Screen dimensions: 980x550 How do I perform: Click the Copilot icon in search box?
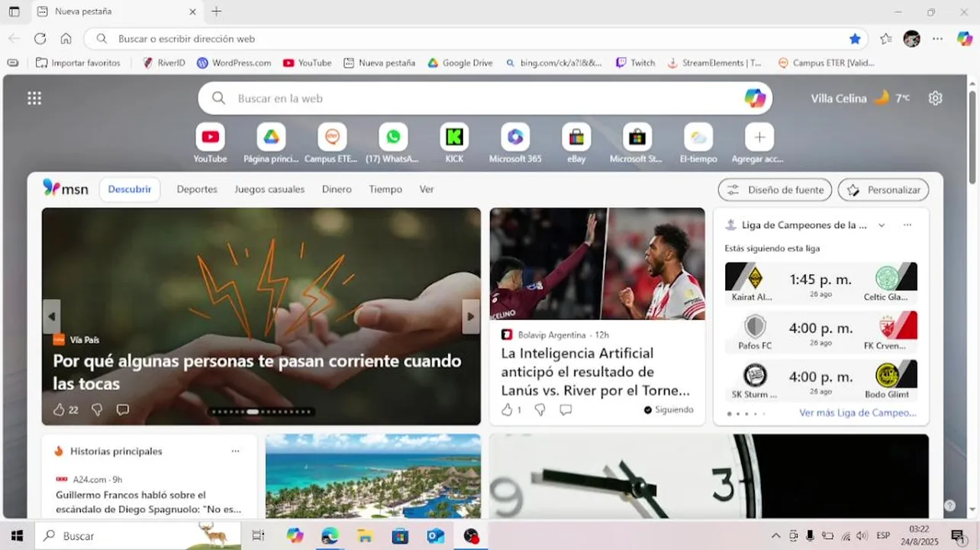[x=755, y=98]
